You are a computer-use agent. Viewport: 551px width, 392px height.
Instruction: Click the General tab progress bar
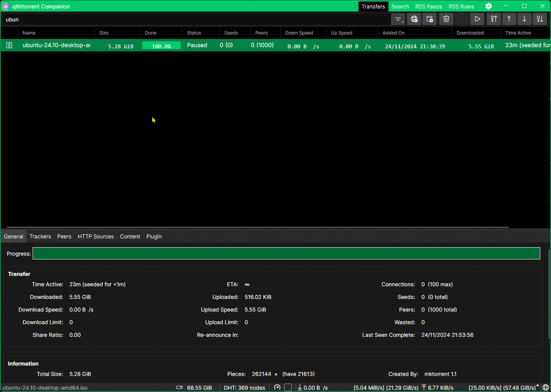[286, 253]
